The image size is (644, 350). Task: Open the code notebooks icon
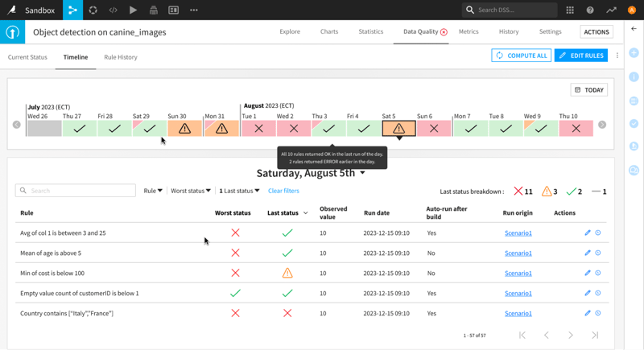pyautogui.click(x=113, y=10)
